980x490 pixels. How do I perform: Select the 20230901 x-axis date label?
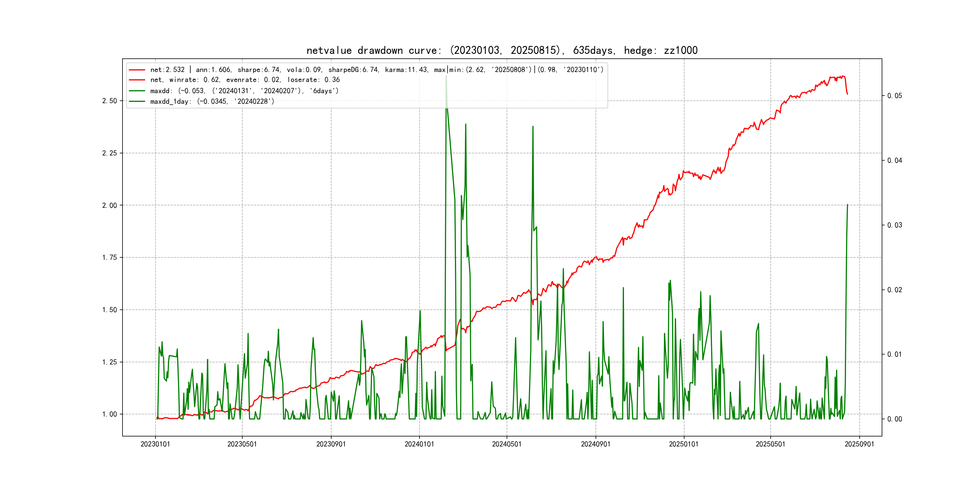331,444
